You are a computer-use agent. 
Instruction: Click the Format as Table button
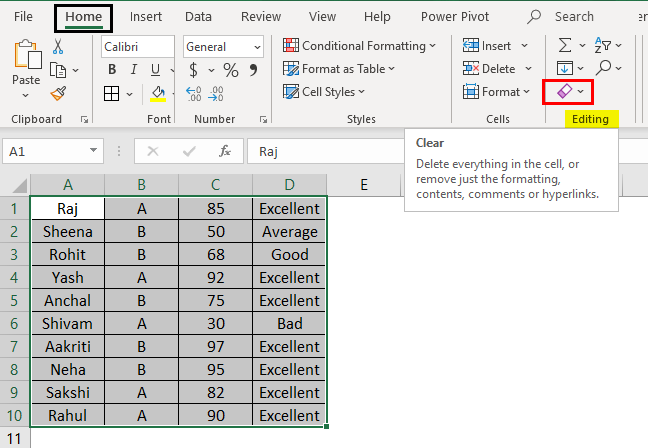(340, 69)
